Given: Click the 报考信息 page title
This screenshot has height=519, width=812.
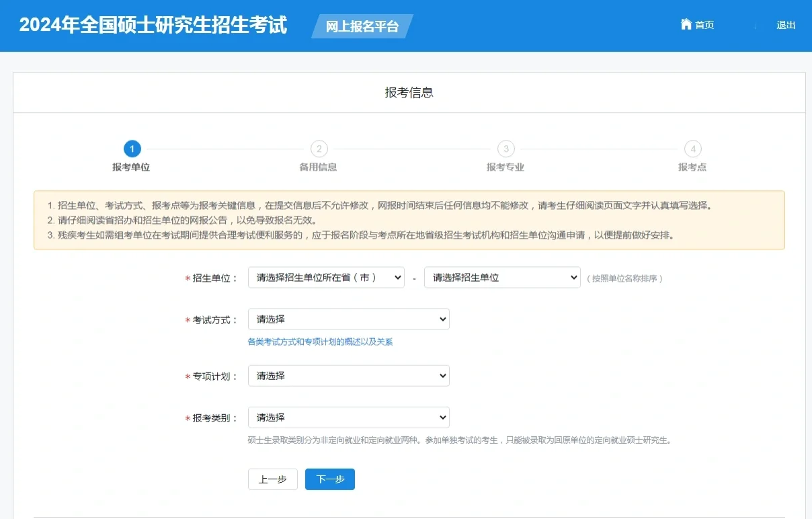Looking at the screenshot, I should 408,92.
